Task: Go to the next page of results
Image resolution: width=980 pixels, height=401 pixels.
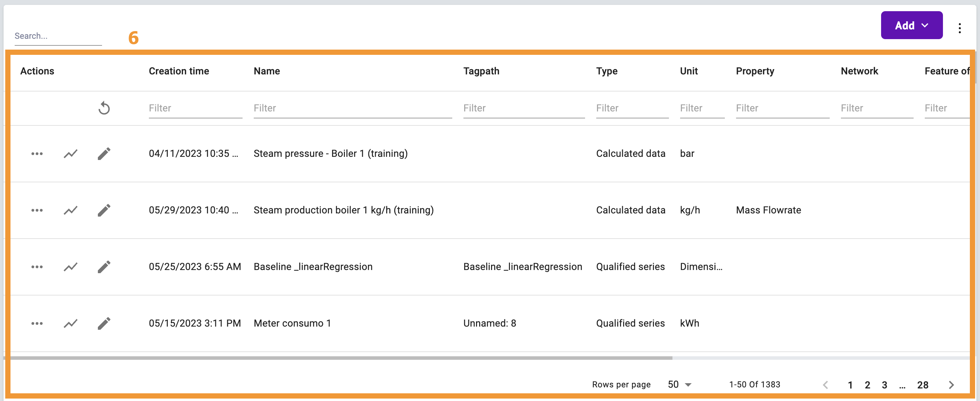Action: (951, 385)
